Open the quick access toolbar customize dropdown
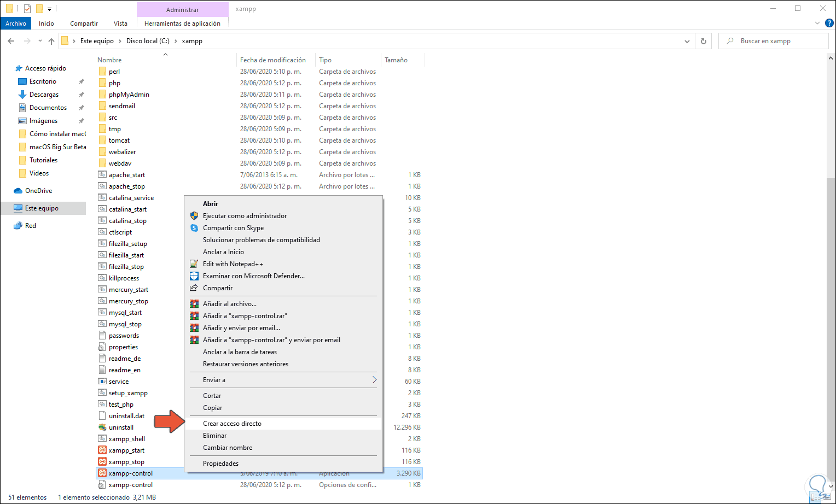Image resolution: width=836 pixels, height=504 pixels. click(49, 9)
